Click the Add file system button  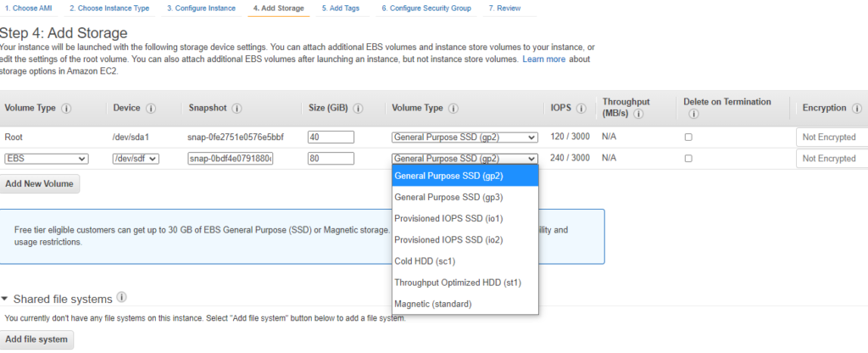click(x=36, y=339)
